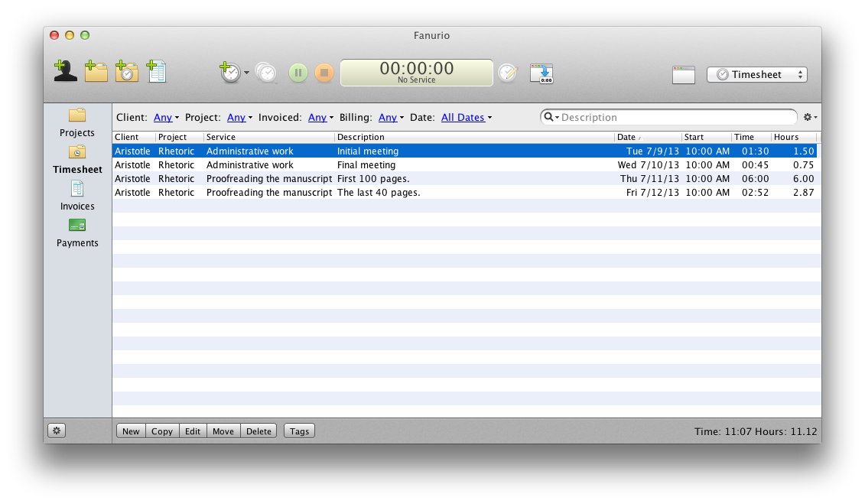Open the Payments section in sidebar
Screen dimensions: 865x504
pos(77,232)
